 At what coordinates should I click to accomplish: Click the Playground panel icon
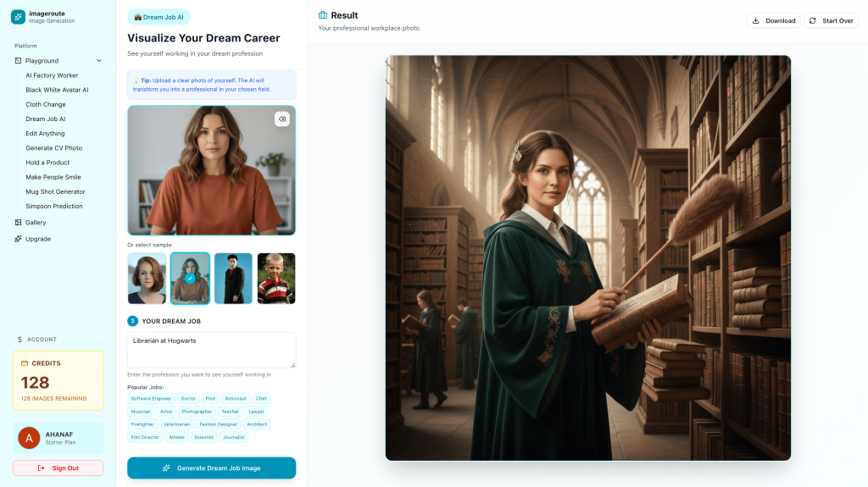[x=19, y=61]
